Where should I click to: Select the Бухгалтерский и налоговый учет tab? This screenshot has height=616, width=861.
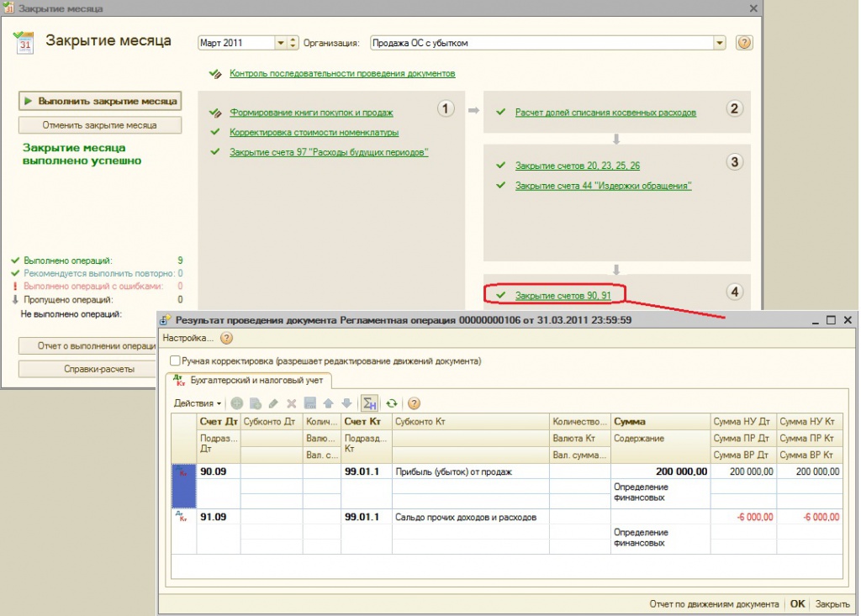249,380
